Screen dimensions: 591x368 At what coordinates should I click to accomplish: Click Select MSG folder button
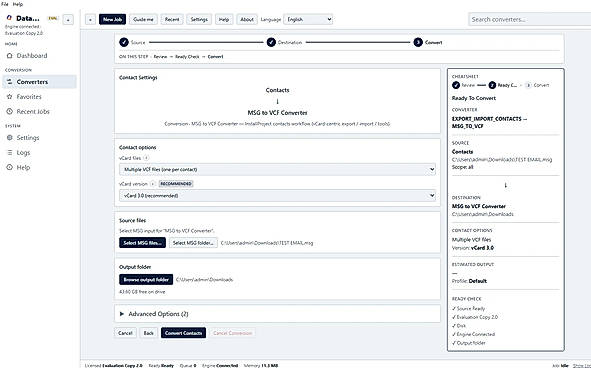193,243
